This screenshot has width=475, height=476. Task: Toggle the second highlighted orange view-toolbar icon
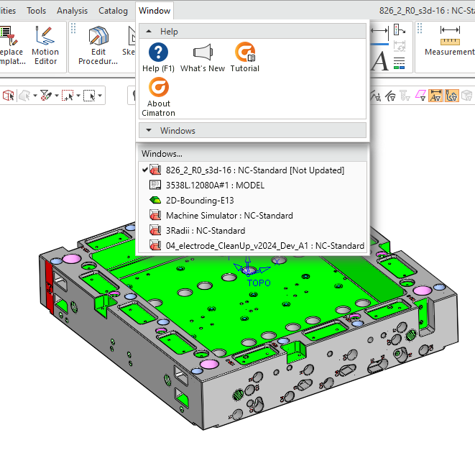pyautogui.click(x=452, y=96)
